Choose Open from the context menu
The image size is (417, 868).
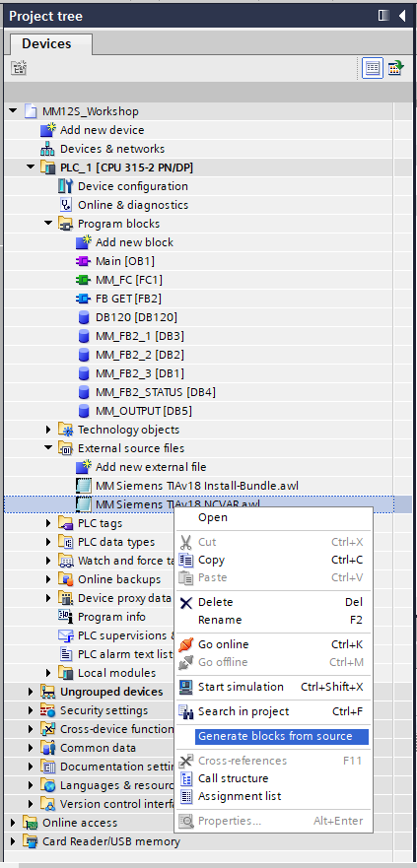click(x=274, y=517)
